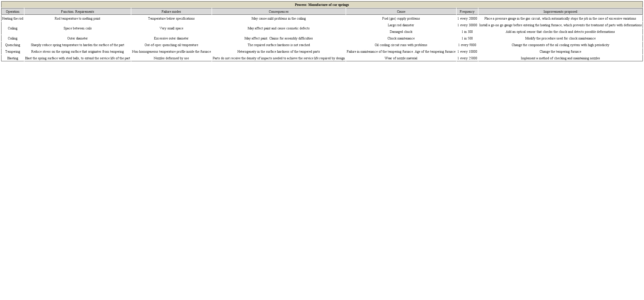Click the '1 in 500' frequency cell

tap(467, 38)
